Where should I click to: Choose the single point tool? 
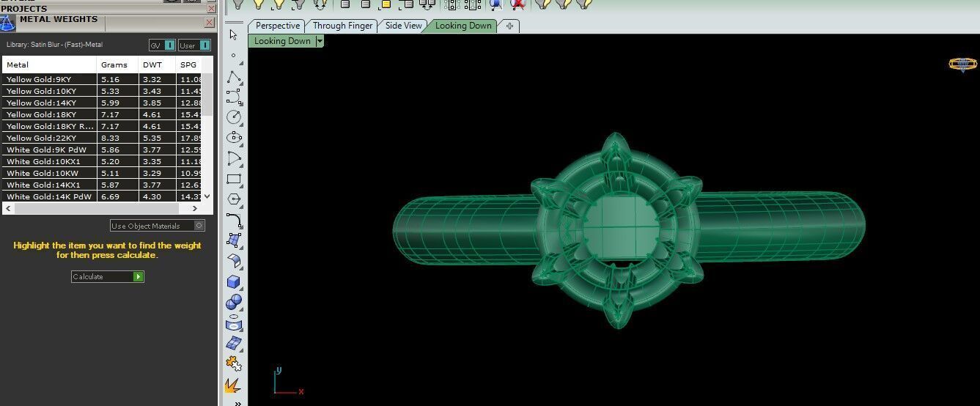click(233, 55)
